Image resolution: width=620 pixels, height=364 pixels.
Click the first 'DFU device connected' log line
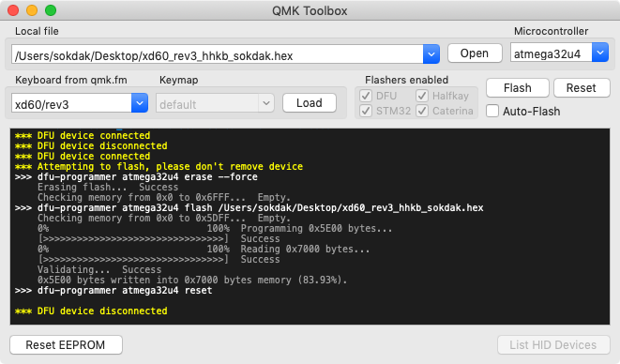click(83, 136)
